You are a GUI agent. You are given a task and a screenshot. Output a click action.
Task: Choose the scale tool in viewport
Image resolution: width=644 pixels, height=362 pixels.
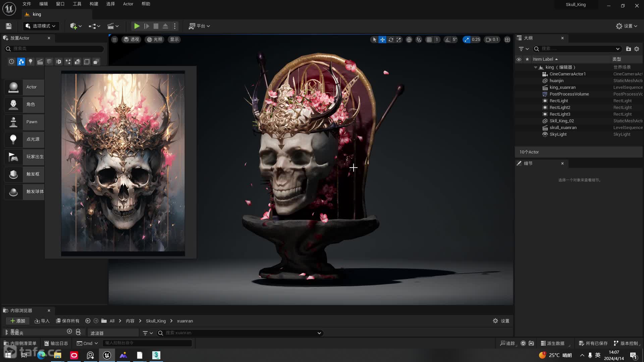(x=399, y=40)
